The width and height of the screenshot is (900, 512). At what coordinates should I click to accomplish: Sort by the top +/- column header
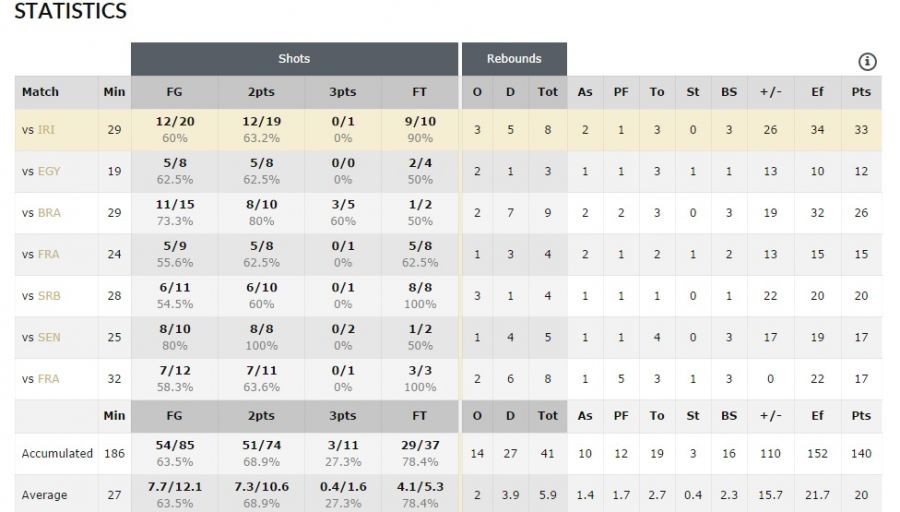(770, 92)
